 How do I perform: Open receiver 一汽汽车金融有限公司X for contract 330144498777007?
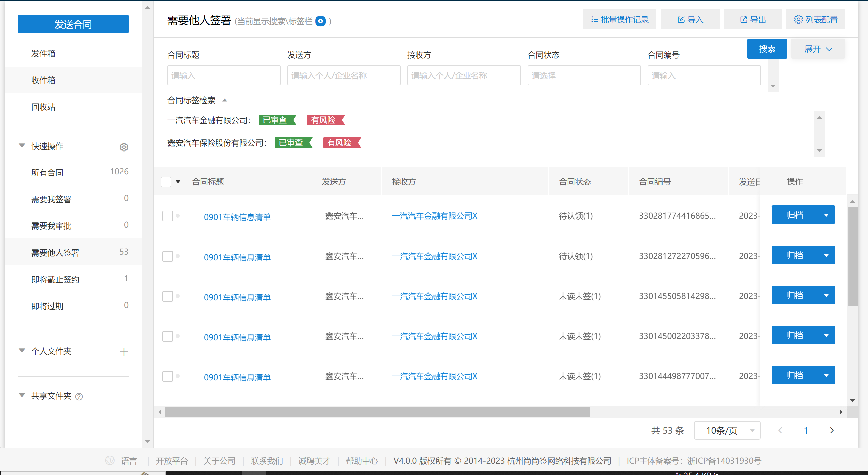click(x=435, y=376)
